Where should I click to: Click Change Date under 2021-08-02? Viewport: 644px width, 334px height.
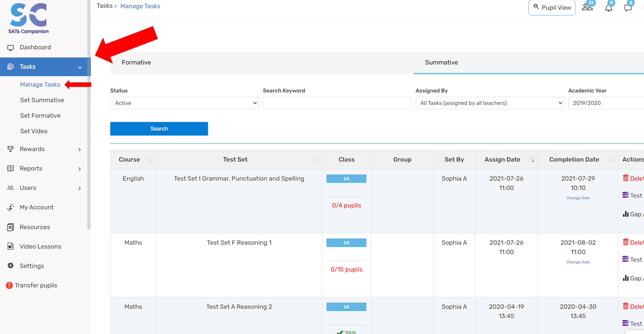(578, 262)
